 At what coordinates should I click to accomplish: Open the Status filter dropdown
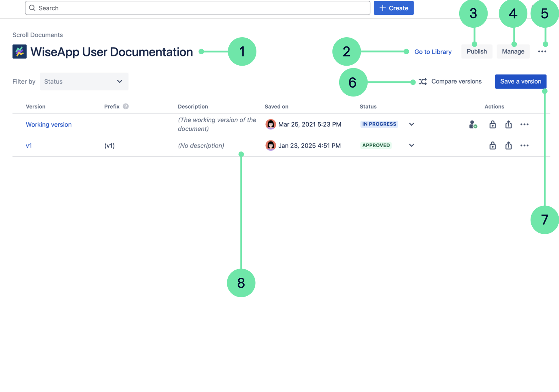(84, 82)
